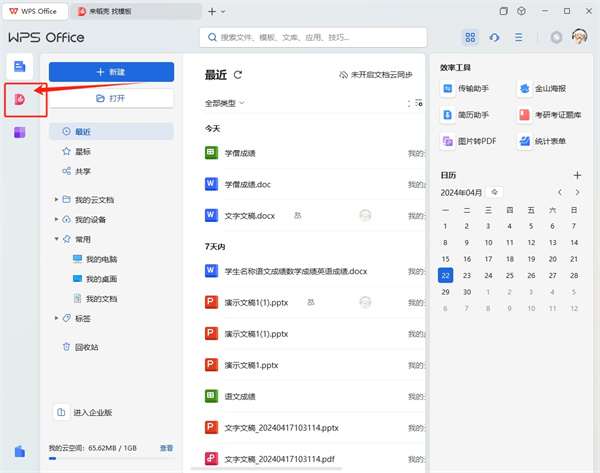
Task: Switch to the WPS Office tab
Action: [x=35, y=11]
